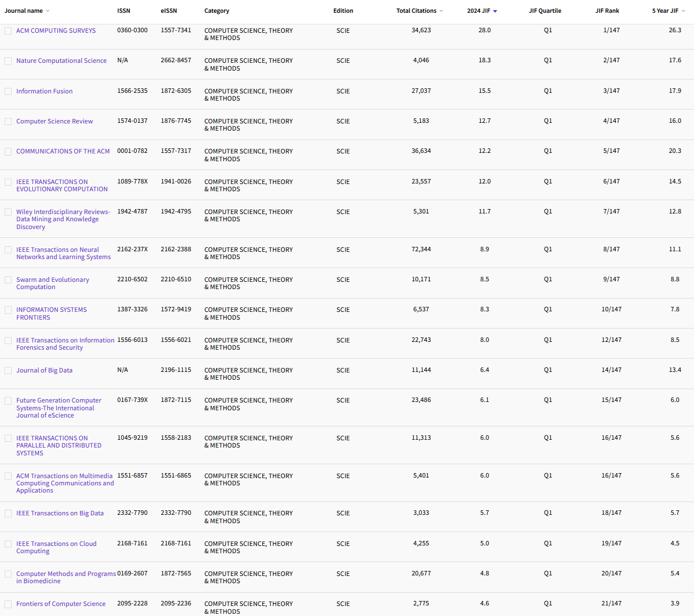Viewport: 694px width, 616px height.
Task: Select the Frontiers of Computer Science checkbox
Action: point(8,604)
